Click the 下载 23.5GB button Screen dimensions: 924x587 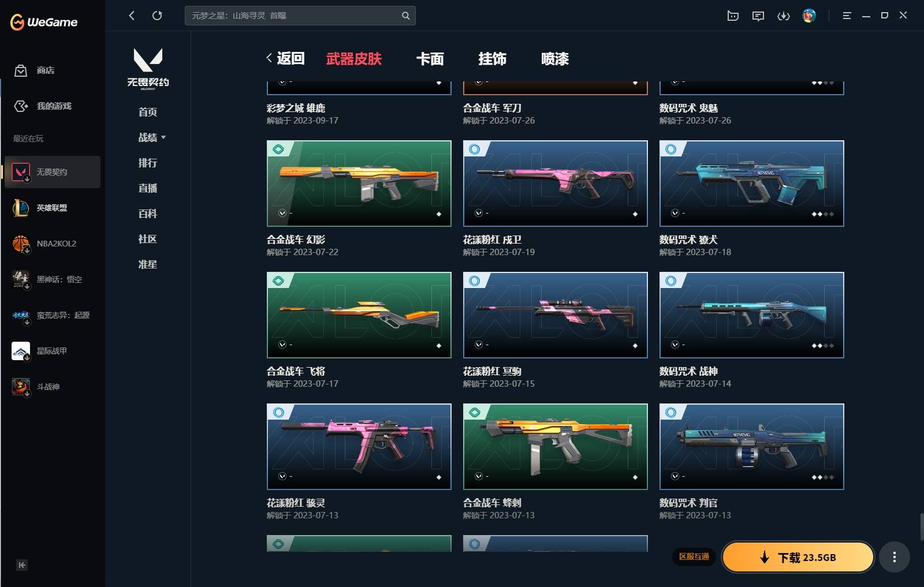pos(798,557)
